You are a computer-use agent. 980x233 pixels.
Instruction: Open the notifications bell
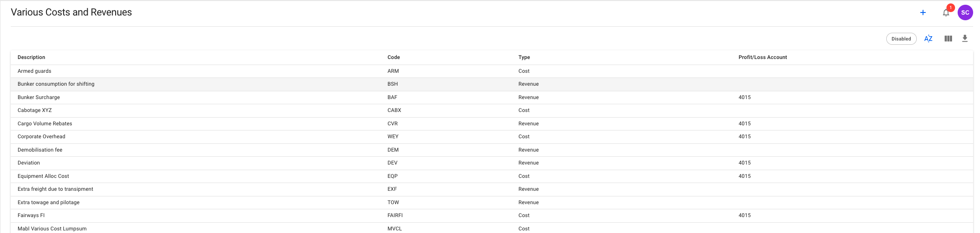(946, 12)
